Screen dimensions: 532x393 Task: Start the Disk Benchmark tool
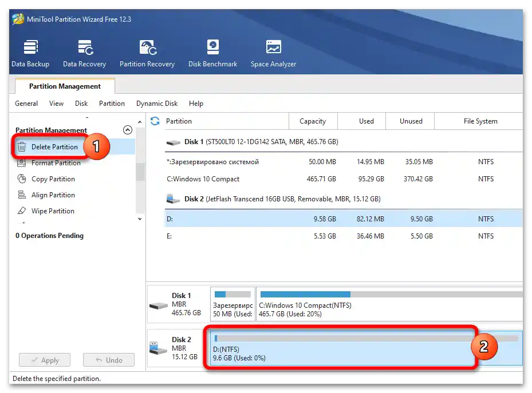click(212, 53)
